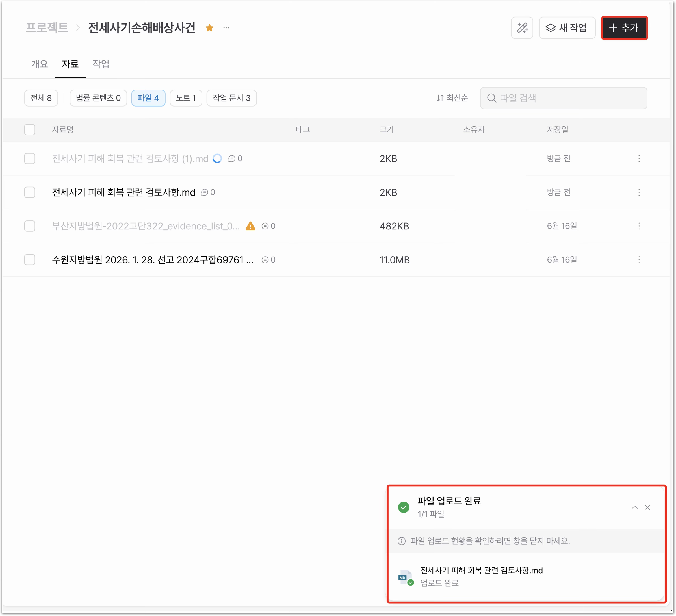
Task: Switch to the 개요 tab
Action: pyautogui.click(x=40, y=64)
